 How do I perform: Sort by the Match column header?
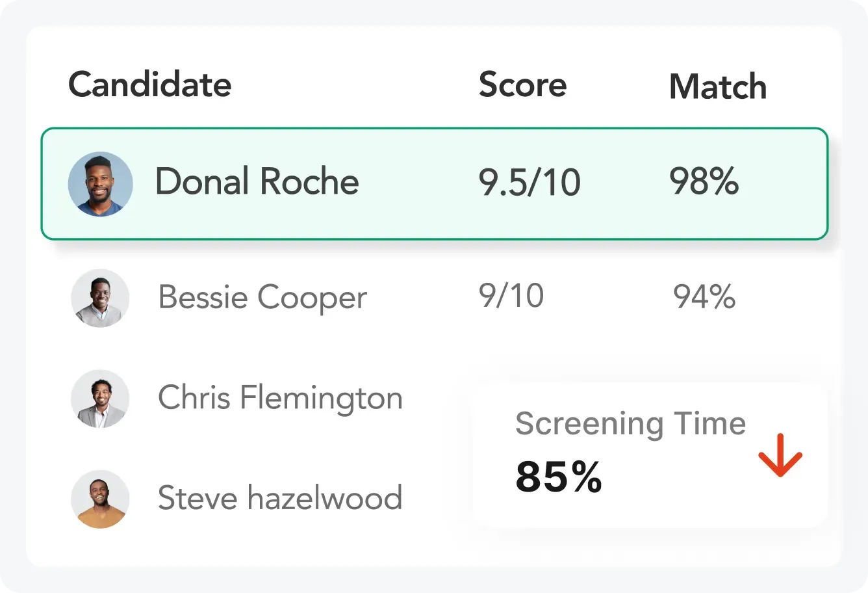click(718, 86)
